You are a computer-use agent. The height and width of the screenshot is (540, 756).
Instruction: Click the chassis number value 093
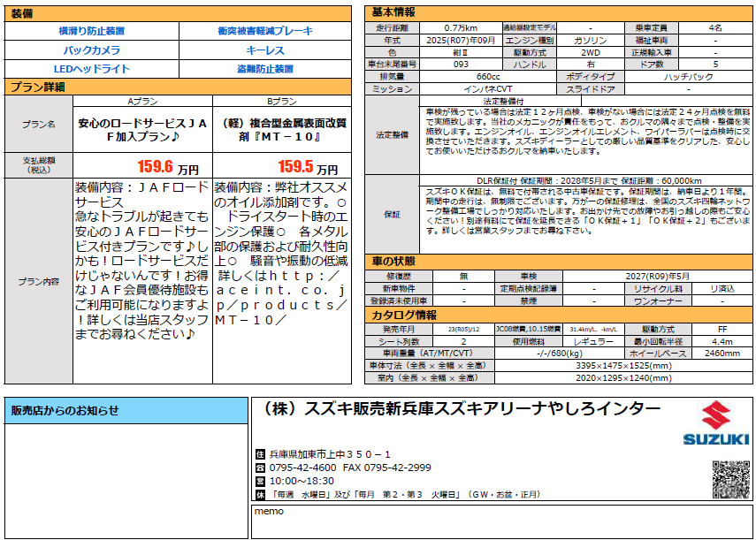pos(461,64)
